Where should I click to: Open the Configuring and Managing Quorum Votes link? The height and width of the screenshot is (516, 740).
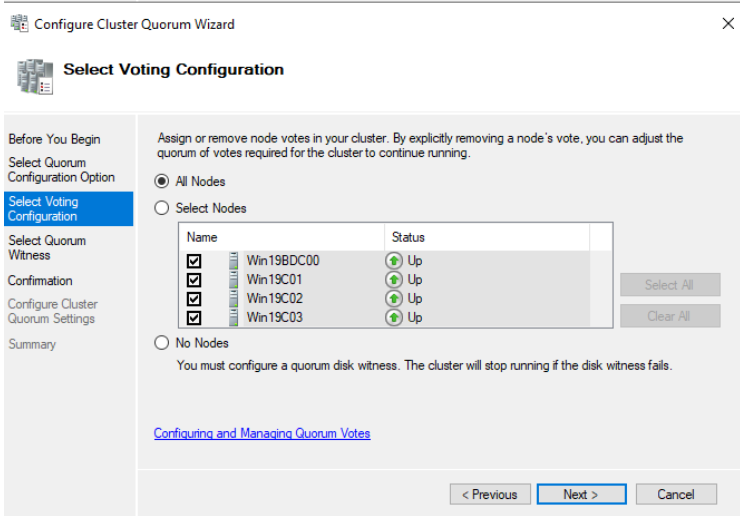click(x=261, y=433)
